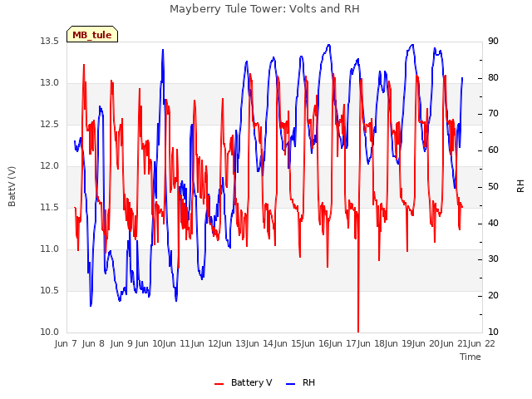Click the Jun 12 x-axis tick label
532x399 pixels.
click(x=204, y=343)
